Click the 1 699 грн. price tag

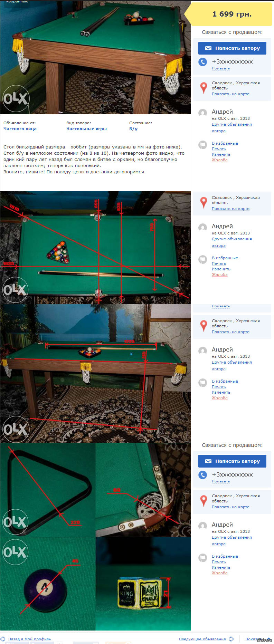pyautogui.click(x=231, y=14)
